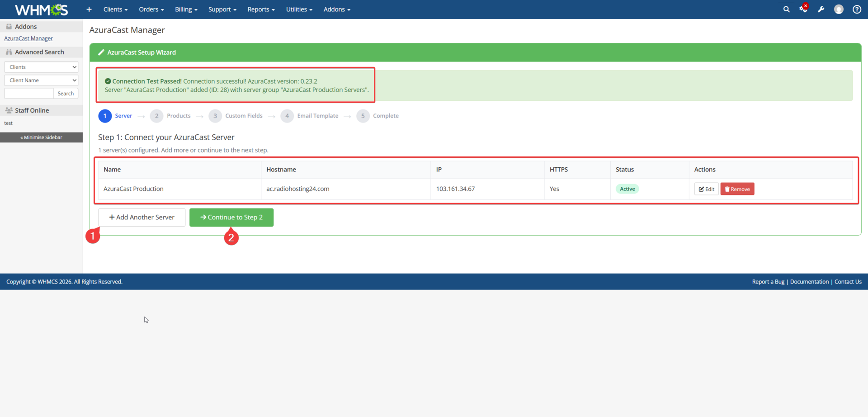Screen dimensions: 868x417
Task: Click the help question mark icon
Action: tap(857, 9)
